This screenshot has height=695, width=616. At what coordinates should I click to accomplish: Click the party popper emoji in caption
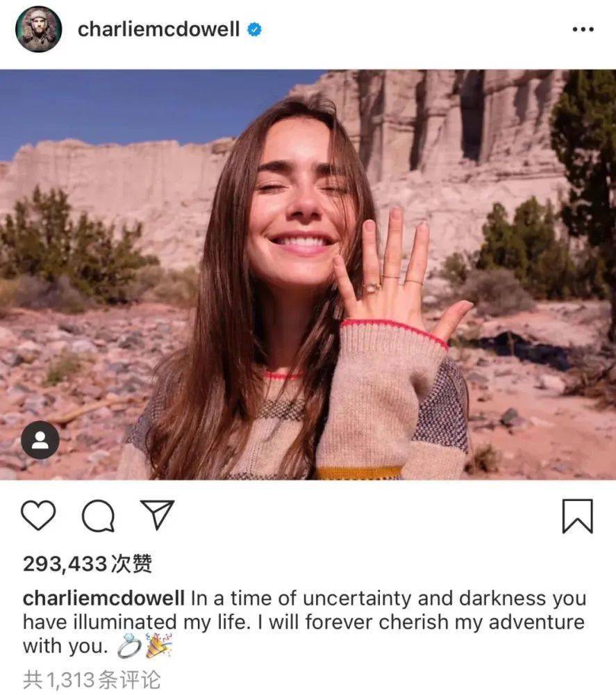click(x=158, y=646)
